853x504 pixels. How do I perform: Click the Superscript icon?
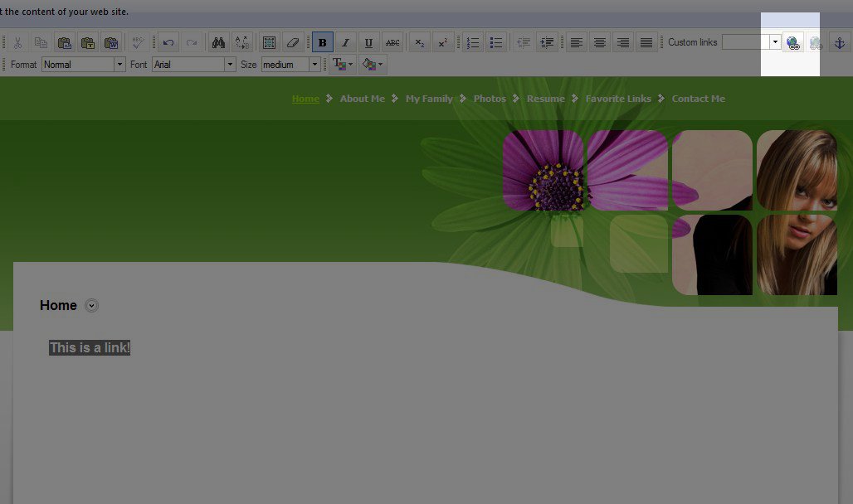coord(443,42)
